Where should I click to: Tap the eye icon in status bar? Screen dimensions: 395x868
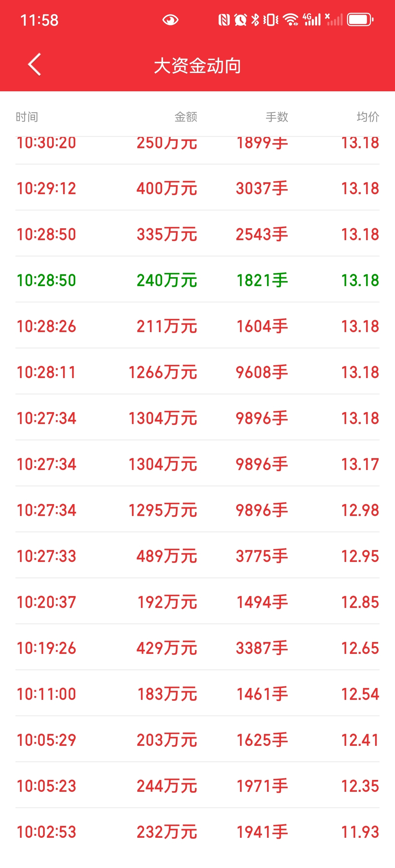pyautogui.click(x=170, y=20)
